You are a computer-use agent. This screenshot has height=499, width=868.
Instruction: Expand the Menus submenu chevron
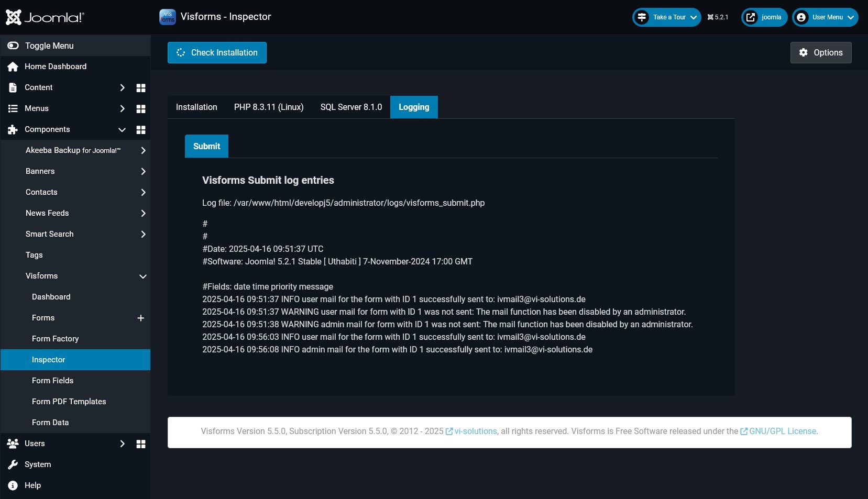[x=122, y=108]
